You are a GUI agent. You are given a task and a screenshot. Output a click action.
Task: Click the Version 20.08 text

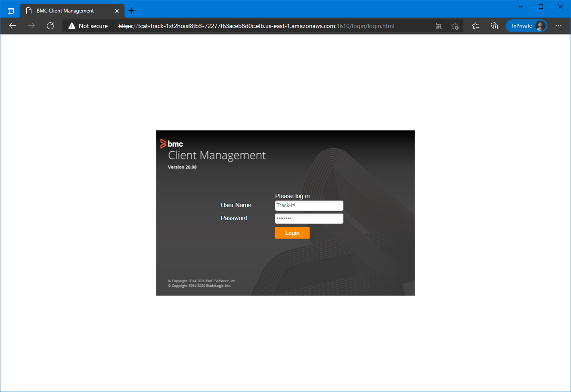click(x=182, y=167)
